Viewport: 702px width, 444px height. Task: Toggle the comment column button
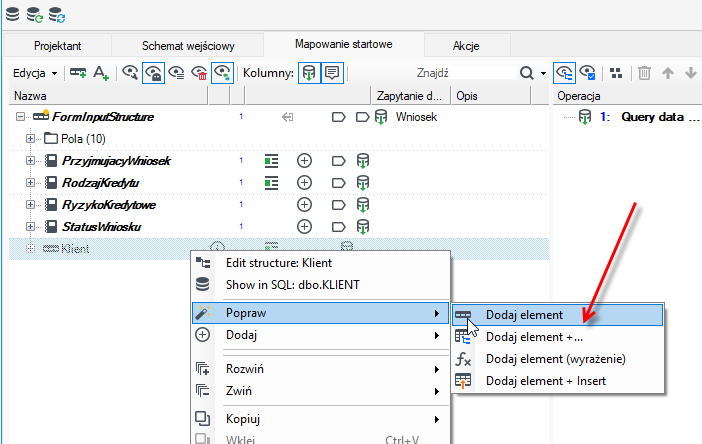point(332,73)
